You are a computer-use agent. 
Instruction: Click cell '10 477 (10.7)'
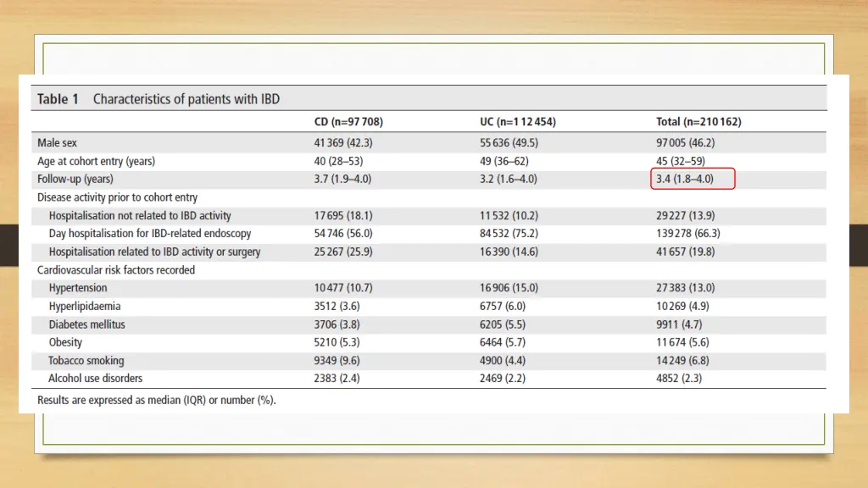pos(343,288)
